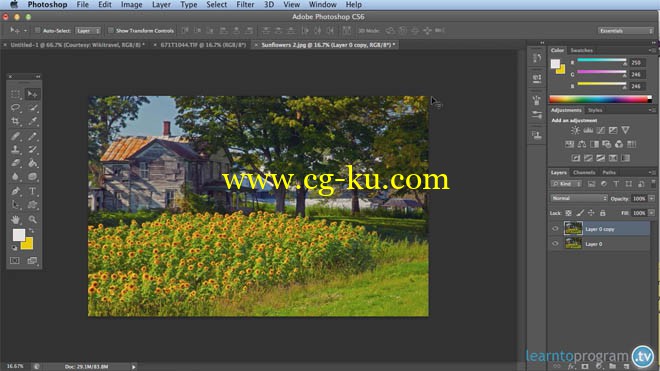This screenshot has width=660, height=371.
Task: Open the Layer menu
Action: 161,5
